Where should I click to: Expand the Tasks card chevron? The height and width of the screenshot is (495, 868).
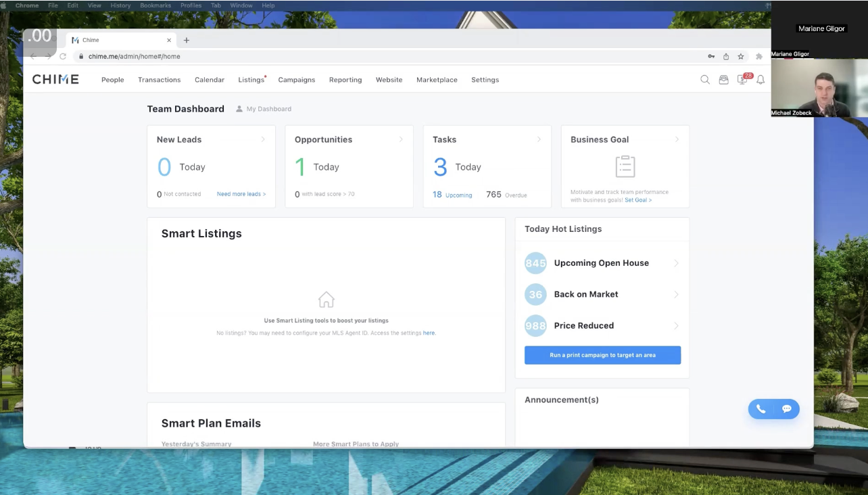[539, 139]
